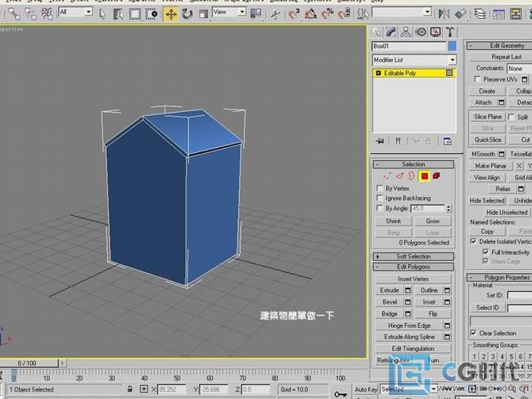This screenshot has height=399, width=532.
Task: Click the Grow selection button
Action: (x=433, y=221)
